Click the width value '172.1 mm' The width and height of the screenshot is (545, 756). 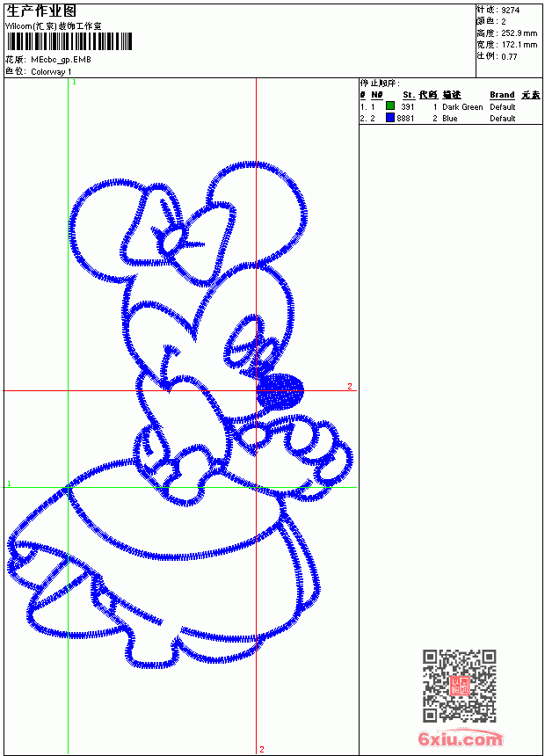[x=519, y=45]
